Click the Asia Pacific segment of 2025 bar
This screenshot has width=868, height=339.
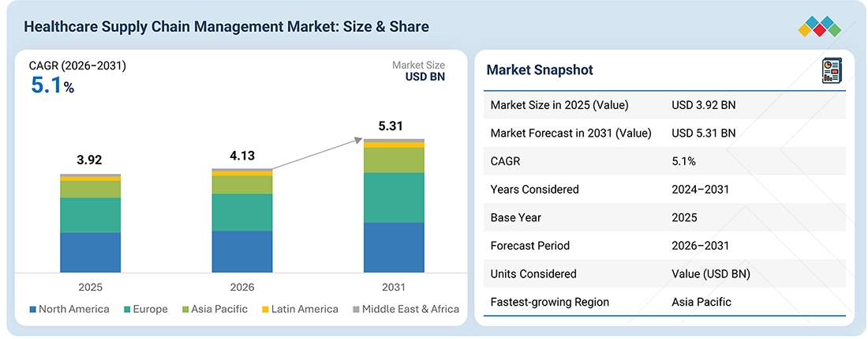click(90, 189)
